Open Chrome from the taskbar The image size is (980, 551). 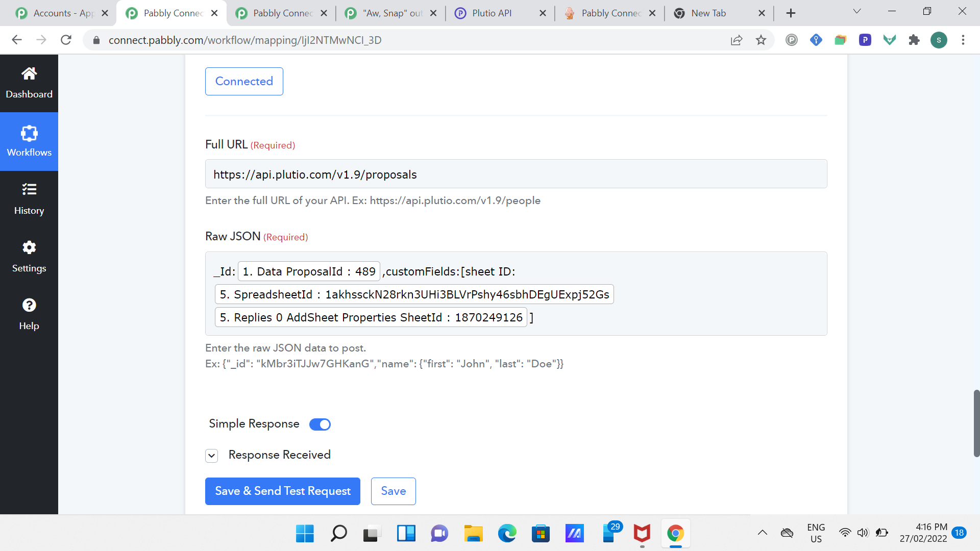(x=675, y=534)
